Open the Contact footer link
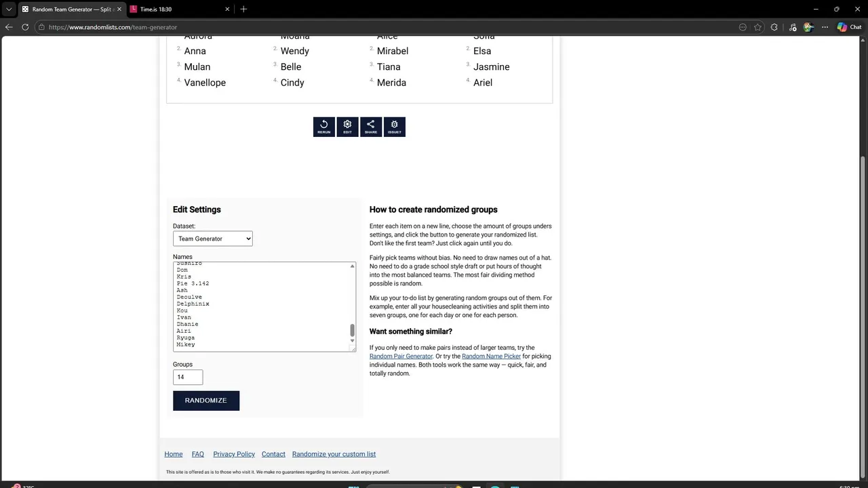This screenshot has width=868, height=488. pos(273,454)
